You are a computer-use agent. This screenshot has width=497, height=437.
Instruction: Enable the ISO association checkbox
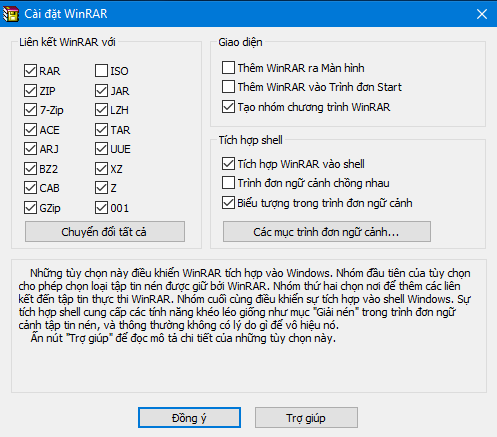point(101,71)
